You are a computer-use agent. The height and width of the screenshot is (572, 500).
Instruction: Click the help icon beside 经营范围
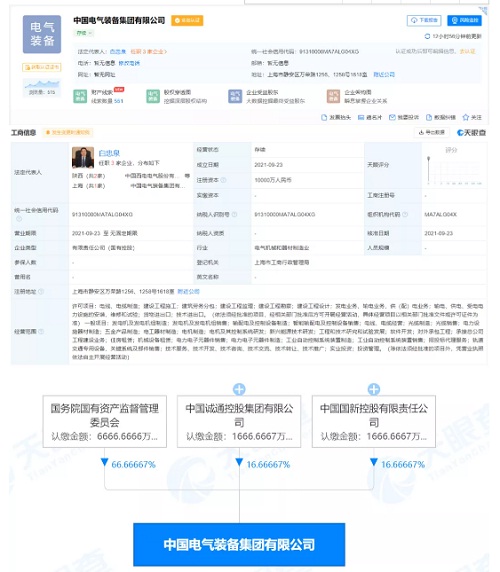41,332
